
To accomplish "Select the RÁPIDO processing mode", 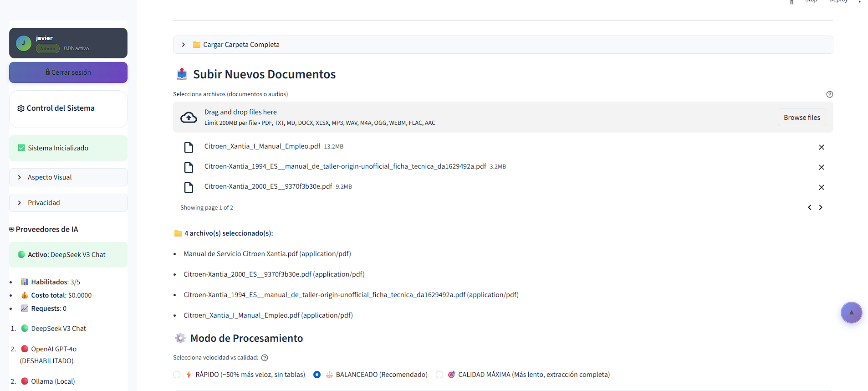I will 177,375.
